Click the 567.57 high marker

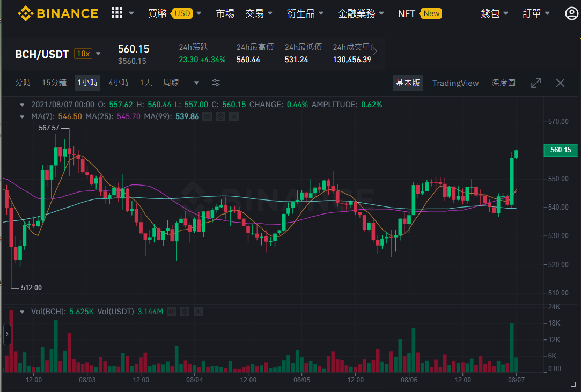(x=49, y=128)
